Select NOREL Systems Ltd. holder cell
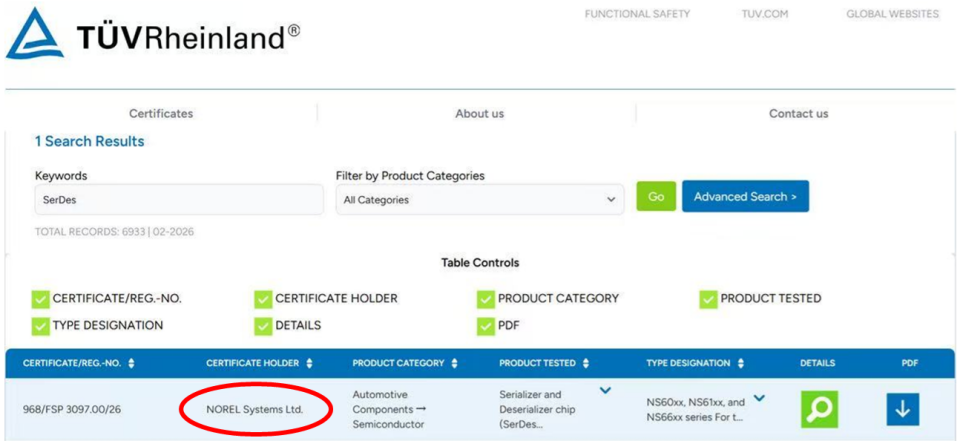This screenshot has height=441, width=960. [x=255, y=410]
